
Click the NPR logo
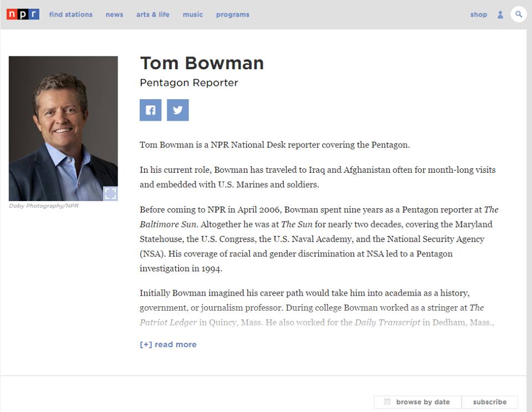point(23,14)
